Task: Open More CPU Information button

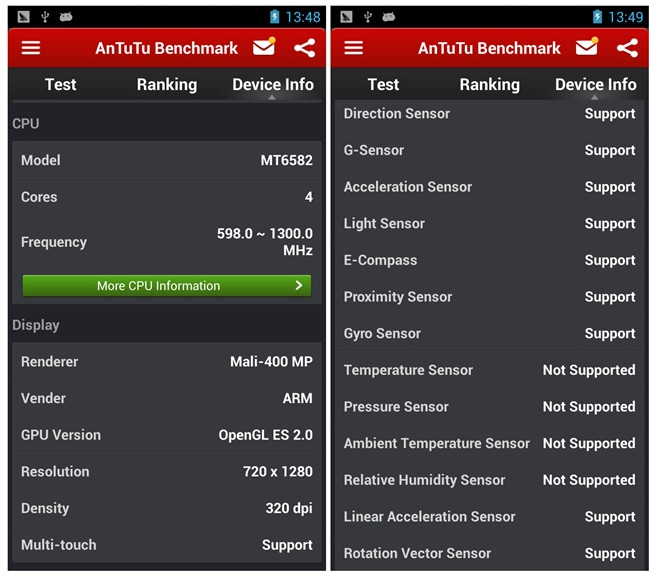Action: point(167,286)
